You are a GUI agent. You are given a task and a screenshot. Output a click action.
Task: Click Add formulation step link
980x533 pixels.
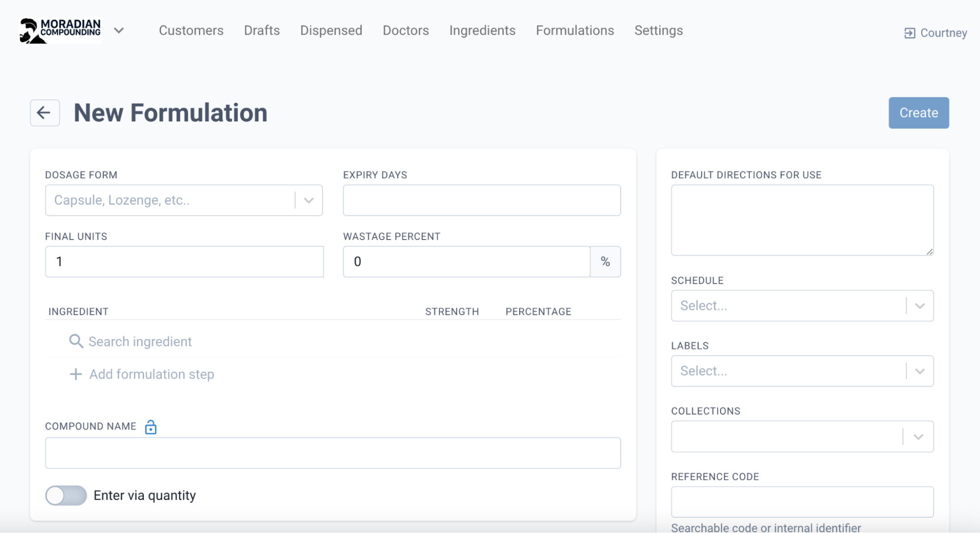[x=151, y=374]
